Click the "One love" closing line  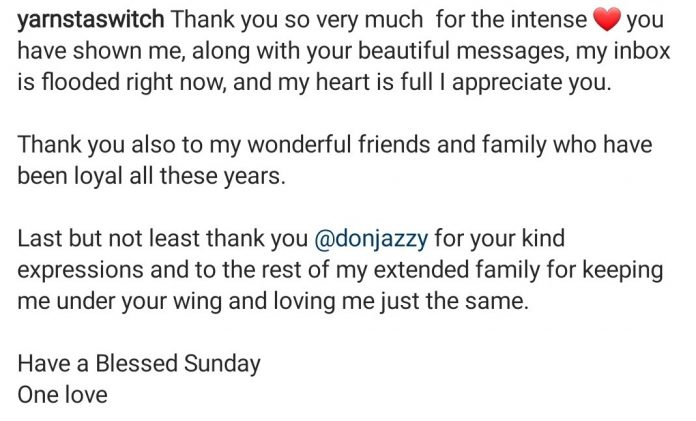tap(62, 394)
